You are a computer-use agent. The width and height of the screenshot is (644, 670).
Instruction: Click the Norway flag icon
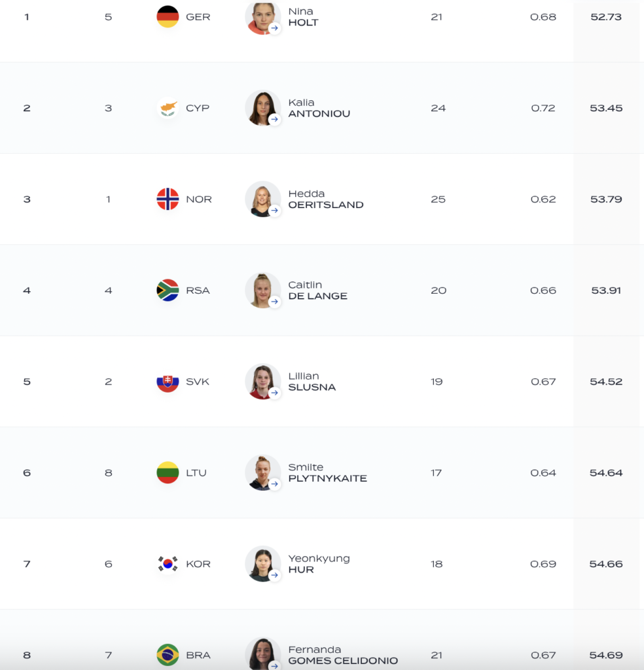point(168,199)
